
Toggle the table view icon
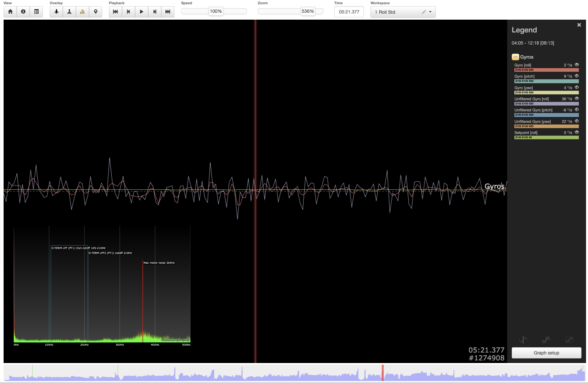pos(36,12)
